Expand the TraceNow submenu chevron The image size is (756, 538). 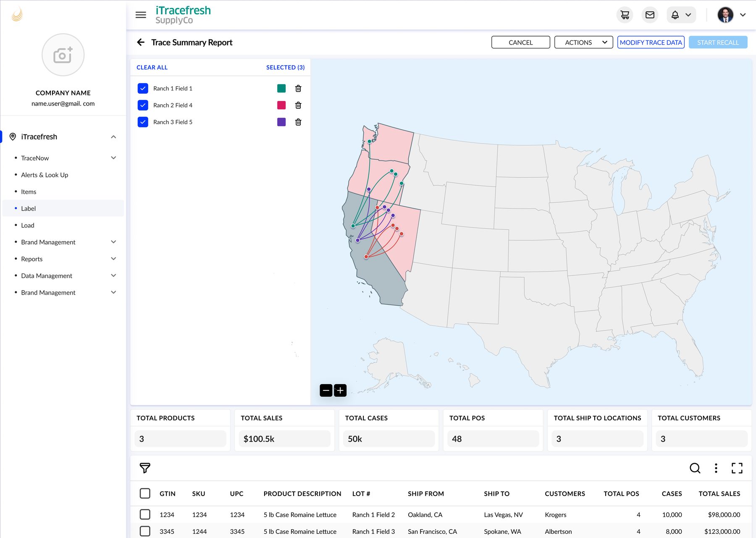tap(113, 158)
